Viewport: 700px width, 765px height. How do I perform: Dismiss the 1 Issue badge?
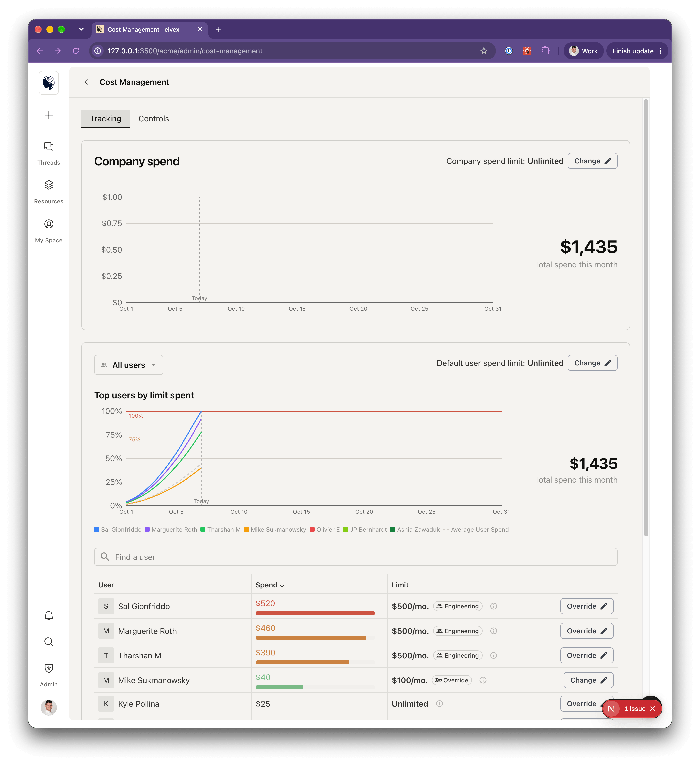point(653,708)
